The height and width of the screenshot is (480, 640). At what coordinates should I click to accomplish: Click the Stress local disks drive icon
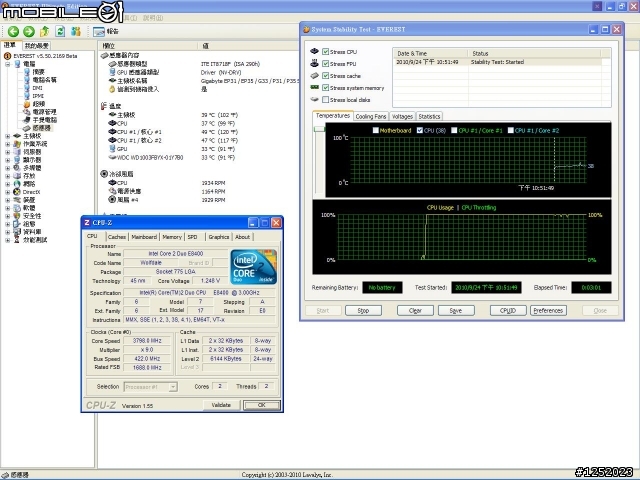314,99
